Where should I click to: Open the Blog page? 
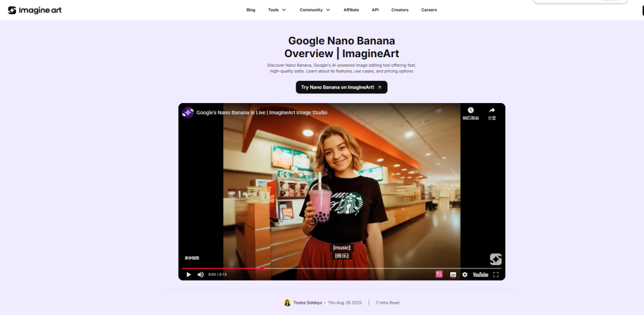coord(250,10)
